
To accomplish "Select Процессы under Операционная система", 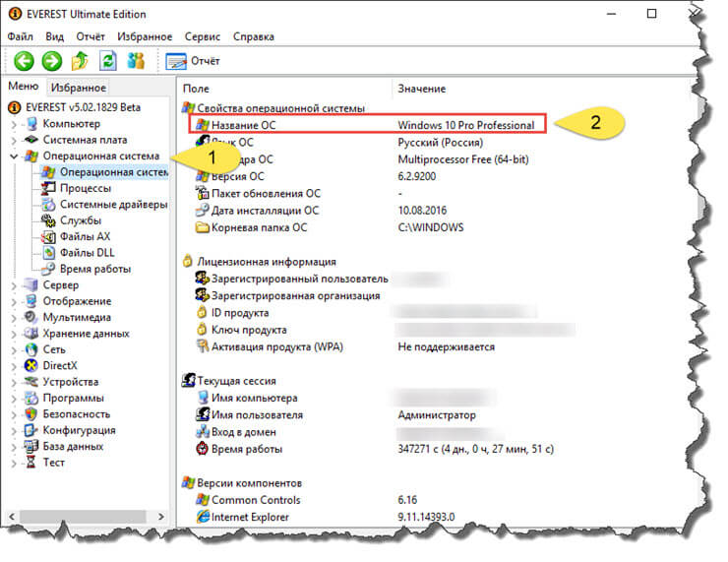I will coord(85,188).
